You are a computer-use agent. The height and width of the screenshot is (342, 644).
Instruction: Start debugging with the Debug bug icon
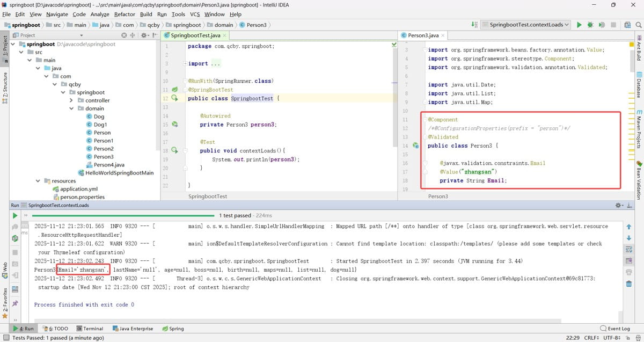coord(590,25)
